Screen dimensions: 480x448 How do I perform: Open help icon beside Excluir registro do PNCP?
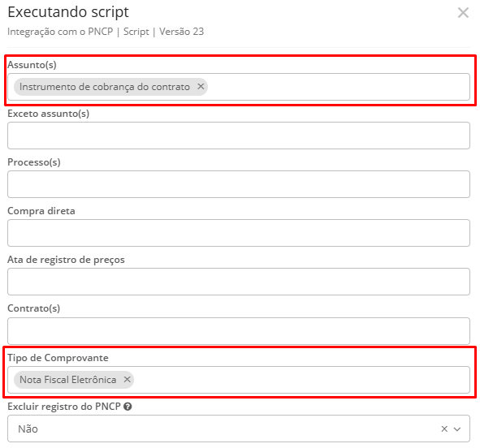[128, 407]
